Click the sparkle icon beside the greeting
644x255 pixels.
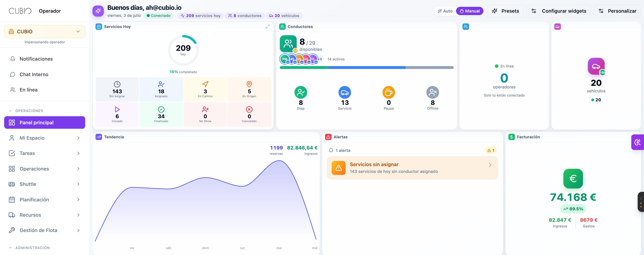coord(98,11)
